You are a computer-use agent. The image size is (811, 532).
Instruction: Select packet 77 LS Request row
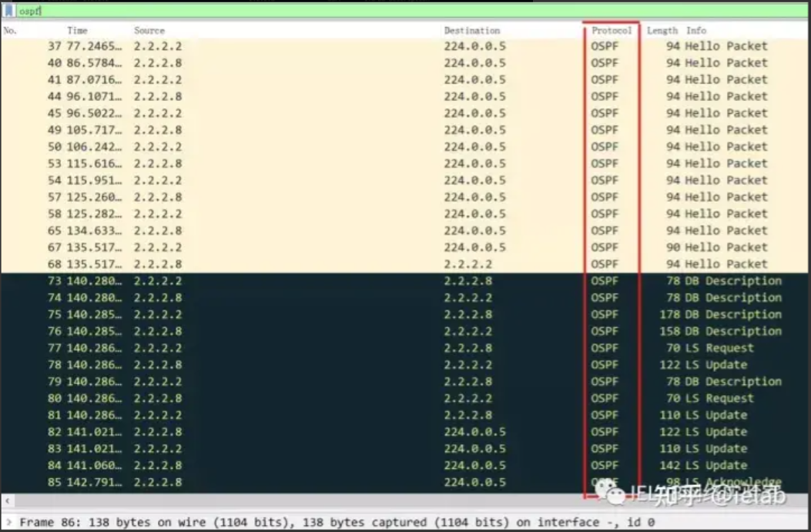pos(404,349)
